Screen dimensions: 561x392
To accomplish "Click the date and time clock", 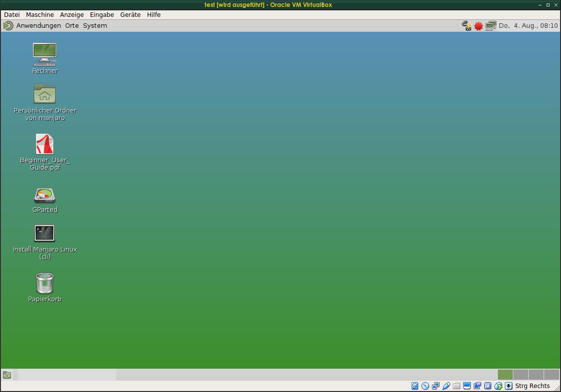I will click(x=528, y=26).
